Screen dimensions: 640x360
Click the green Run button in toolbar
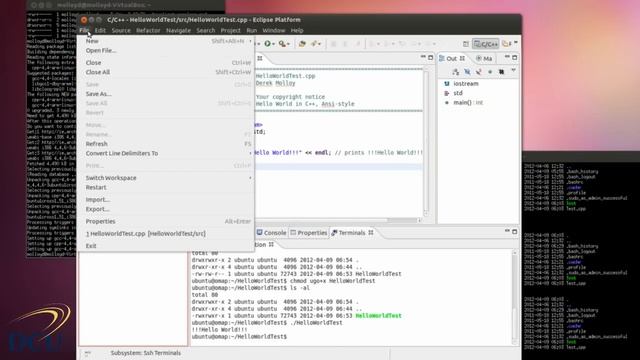click(267, 44)
